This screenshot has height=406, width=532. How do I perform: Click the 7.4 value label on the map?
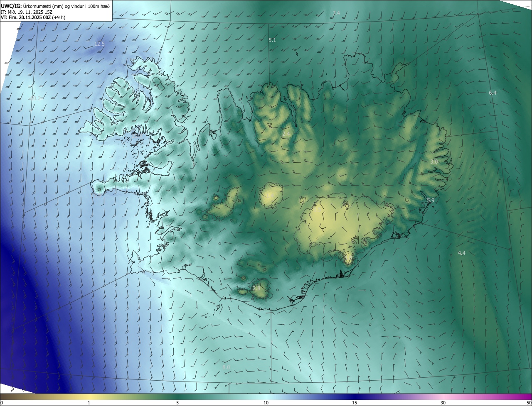(x=336, y=13)
